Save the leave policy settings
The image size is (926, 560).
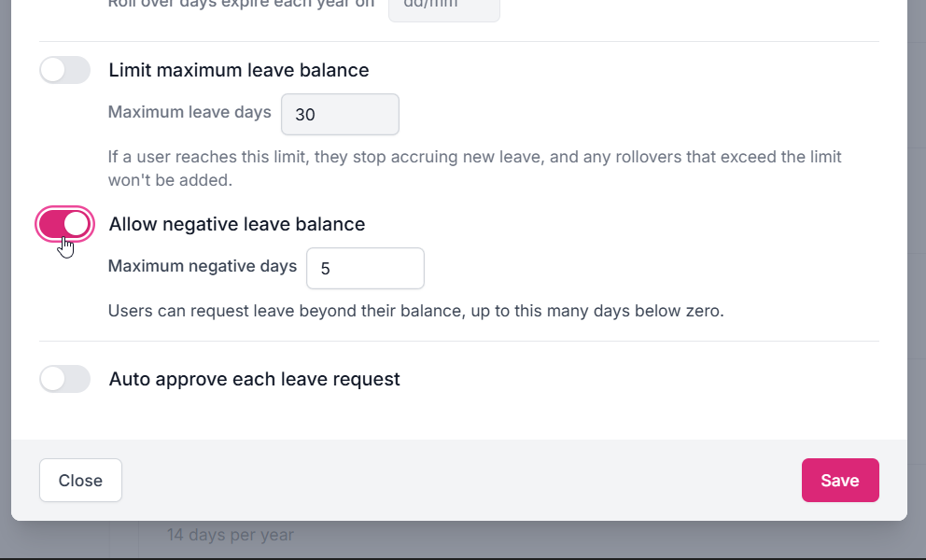tap(840, 481)
